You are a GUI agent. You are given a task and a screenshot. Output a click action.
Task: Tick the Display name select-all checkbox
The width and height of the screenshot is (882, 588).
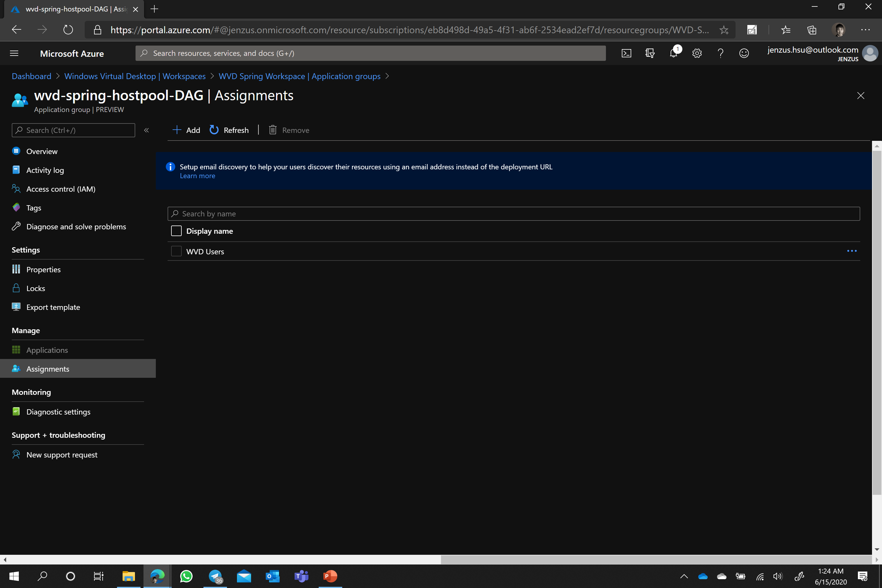(176, 231)
